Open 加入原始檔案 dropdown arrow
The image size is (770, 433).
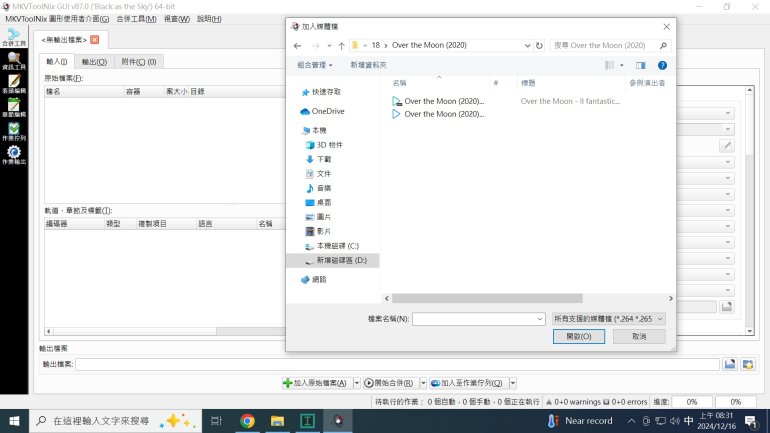click(357, 383)
